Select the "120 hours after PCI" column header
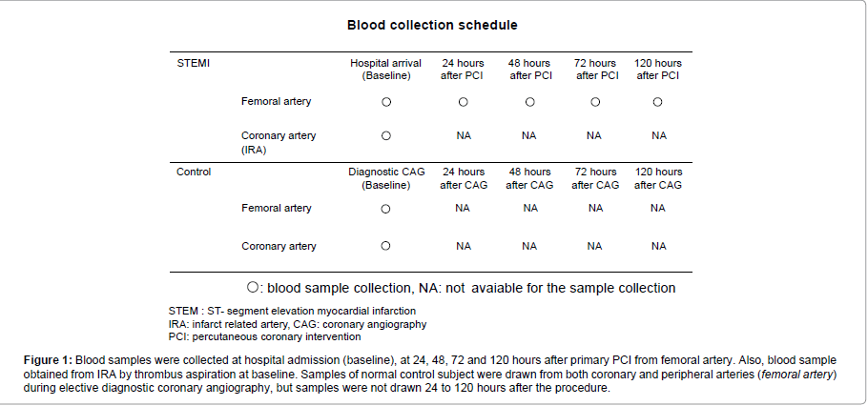This screenshot has width=868, height=406. point(658,70)
